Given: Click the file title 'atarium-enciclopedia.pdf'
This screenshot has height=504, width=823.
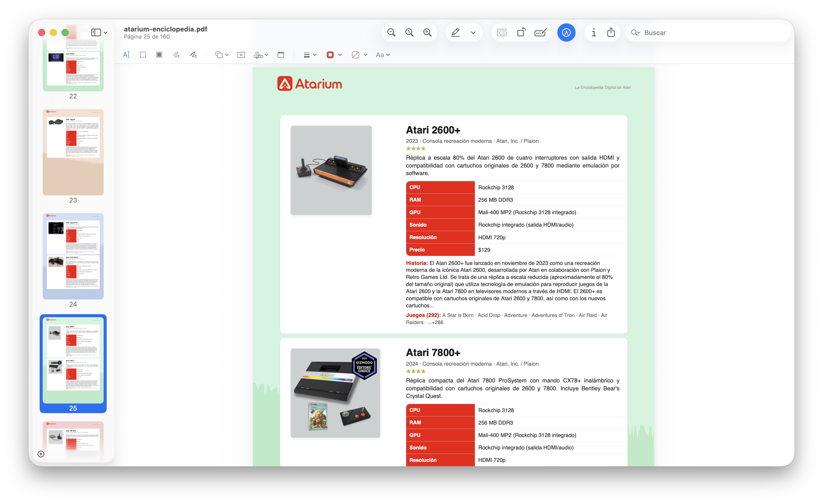Looking at the screenshot, I should pyautogui.click(x=165, y=29).
